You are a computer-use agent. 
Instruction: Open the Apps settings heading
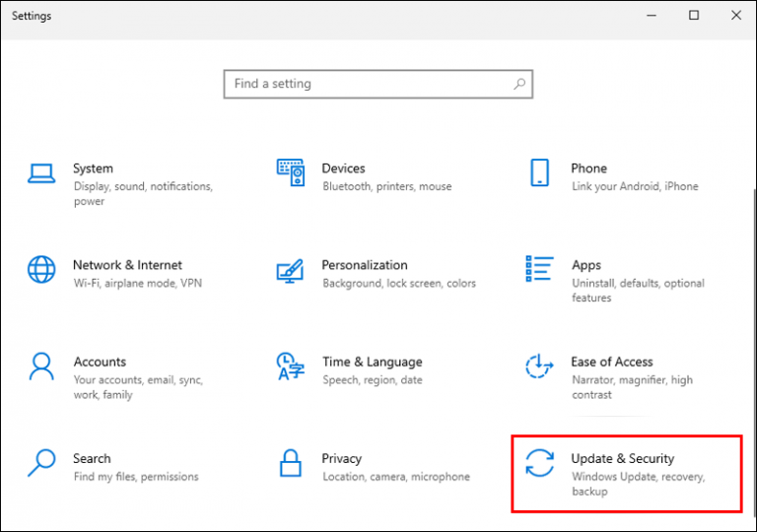coord(585,265)
